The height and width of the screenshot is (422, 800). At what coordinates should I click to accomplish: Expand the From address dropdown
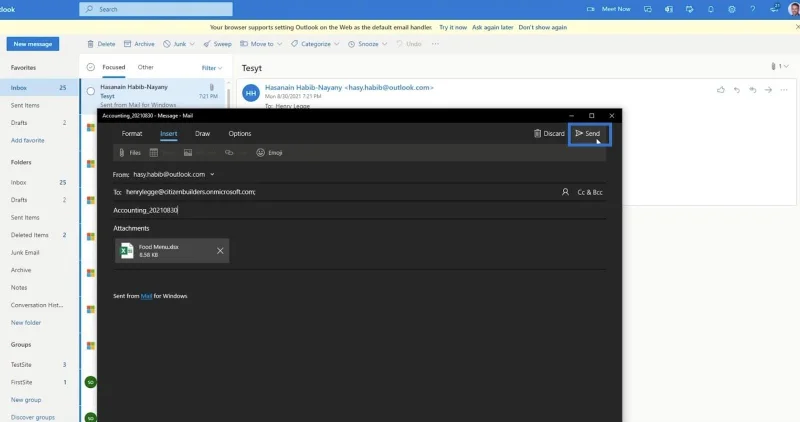212,175
